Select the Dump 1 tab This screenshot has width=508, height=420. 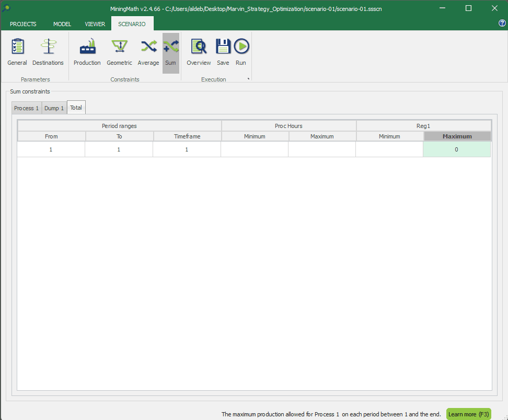54,108
